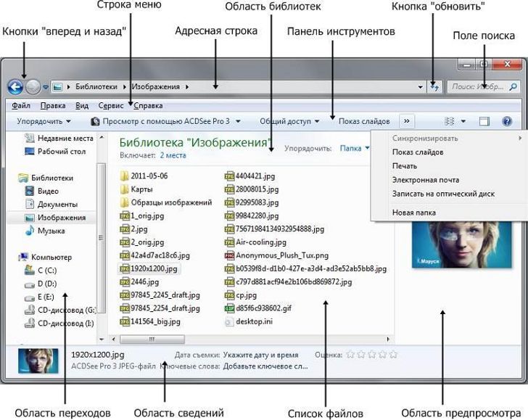Click the Образцы изображений folder icon
Image resolution: width=528 pixels, height=420 pixels.
click(x=124, y=202)
